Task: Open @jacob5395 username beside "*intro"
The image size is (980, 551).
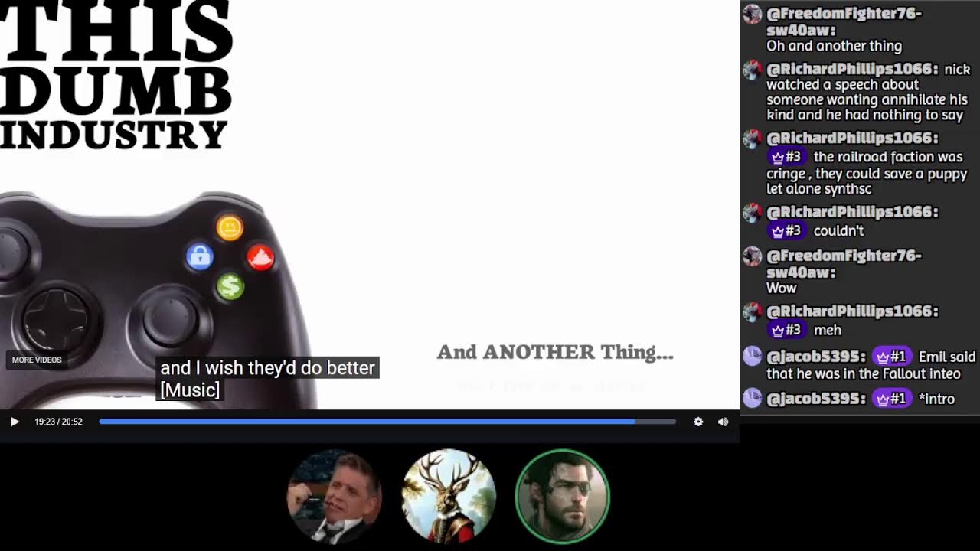Action: click(x=816, y=399)
